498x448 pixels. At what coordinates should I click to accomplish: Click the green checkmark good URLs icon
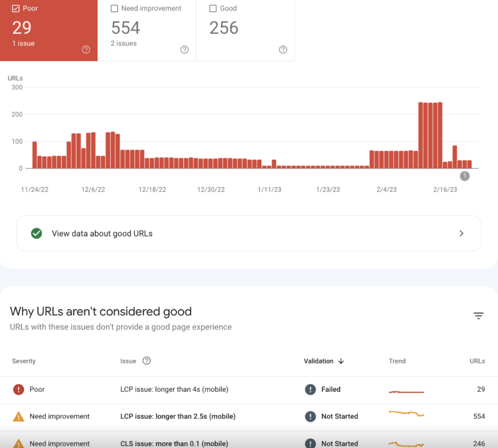pos(37,233)
